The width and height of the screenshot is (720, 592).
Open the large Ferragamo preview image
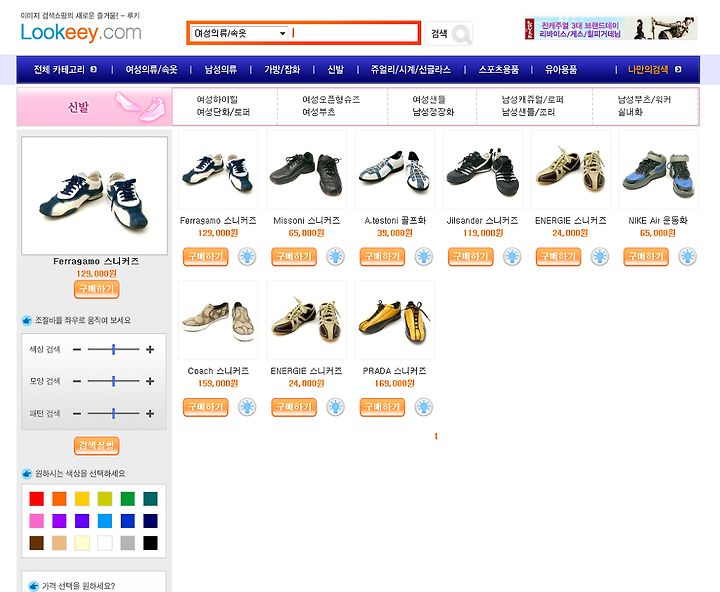click(95, 196)
